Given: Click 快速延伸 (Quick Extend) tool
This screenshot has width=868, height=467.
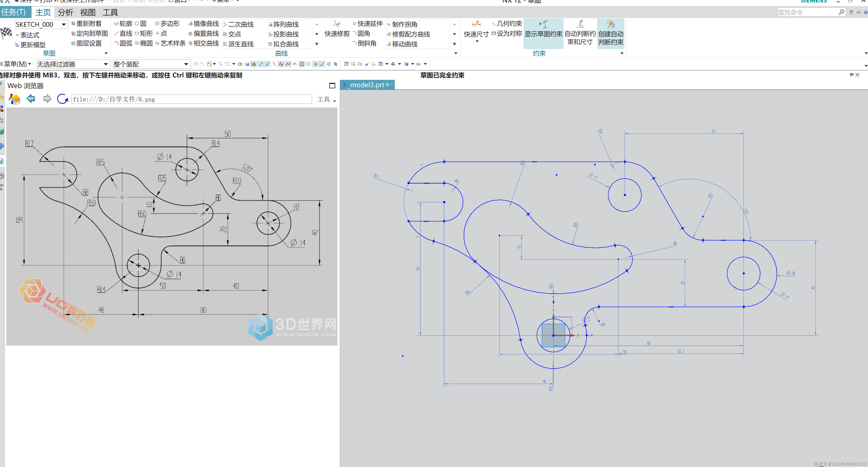Looking at the screenshot, I should coord(367,24).
